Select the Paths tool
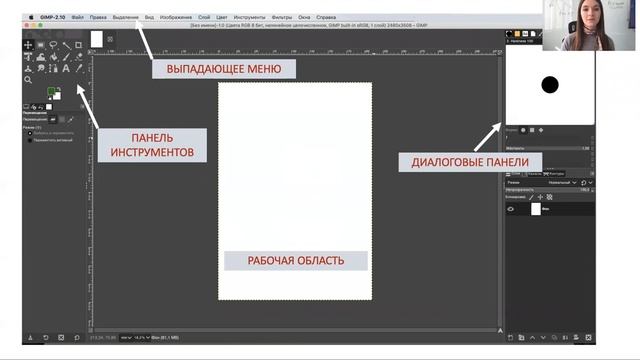The height and width of the screenshot is (360, 640). click(53, 69)
